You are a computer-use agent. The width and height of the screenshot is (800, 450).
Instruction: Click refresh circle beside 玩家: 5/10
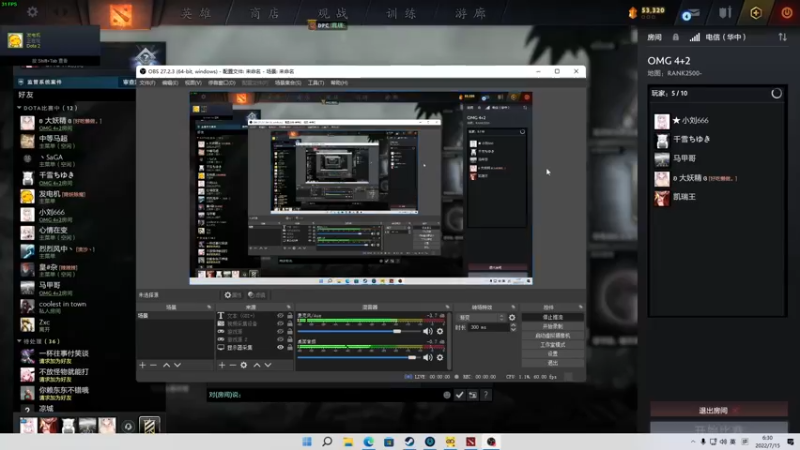[776, 93]
